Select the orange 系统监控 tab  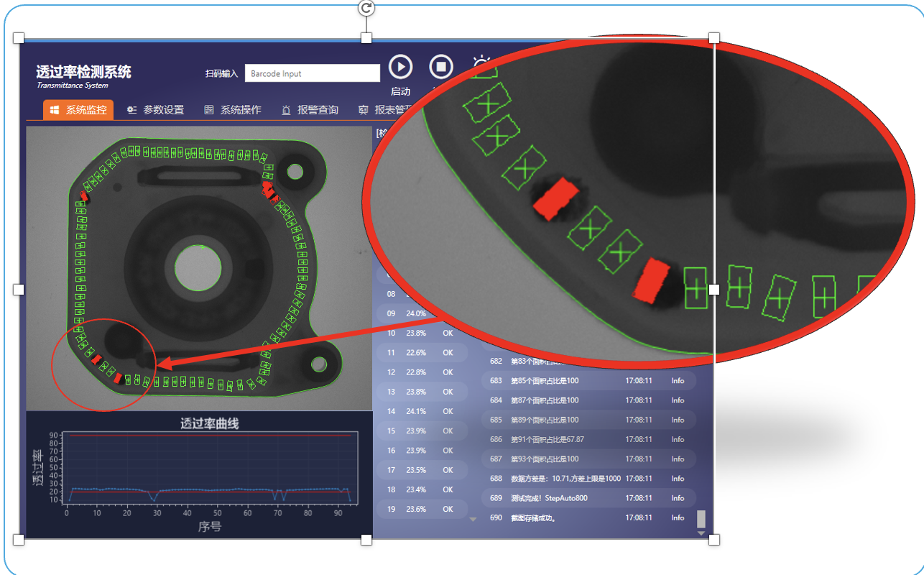coord(78,110)
